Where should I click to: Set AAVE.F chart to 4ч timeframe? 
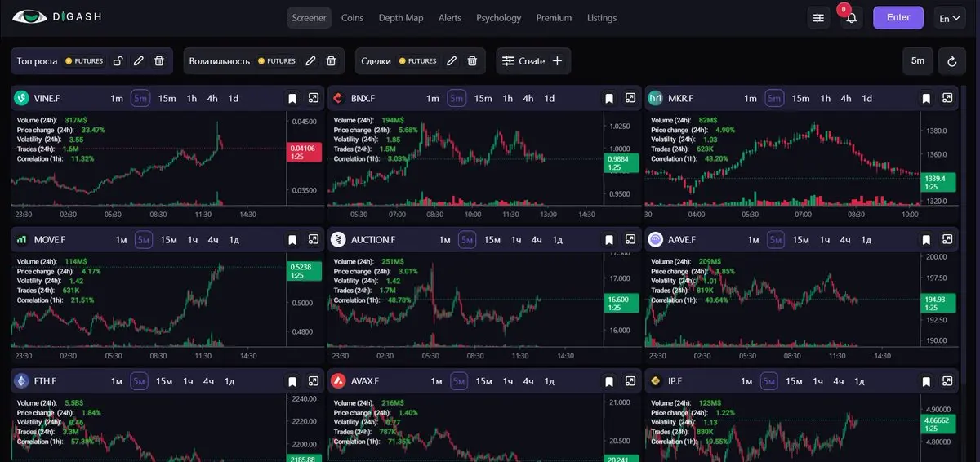point(844,240)
